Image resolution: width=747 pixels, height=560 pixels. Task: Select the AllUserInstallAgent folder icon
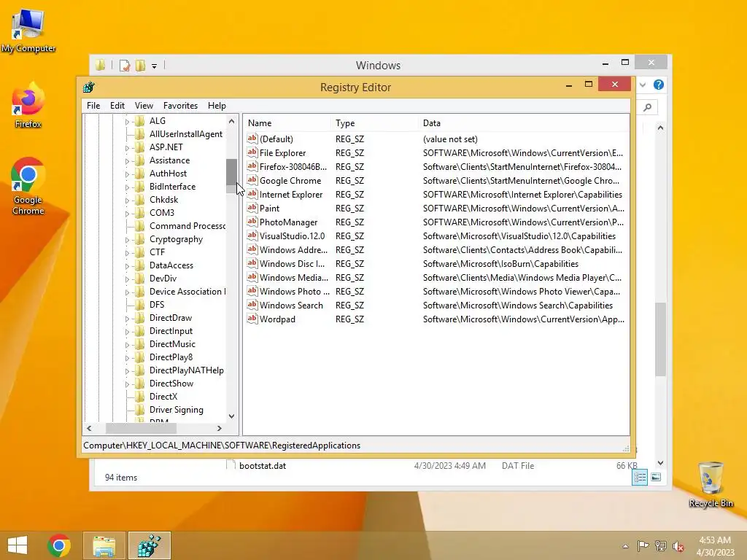pyautogui.click(x=139, y=134)
